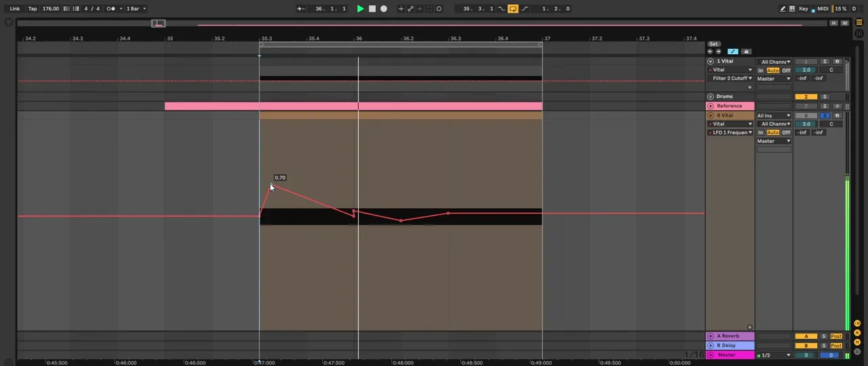Click the Set locator button
This screenshot has height=366, width=868.
(x=713, y=44)
